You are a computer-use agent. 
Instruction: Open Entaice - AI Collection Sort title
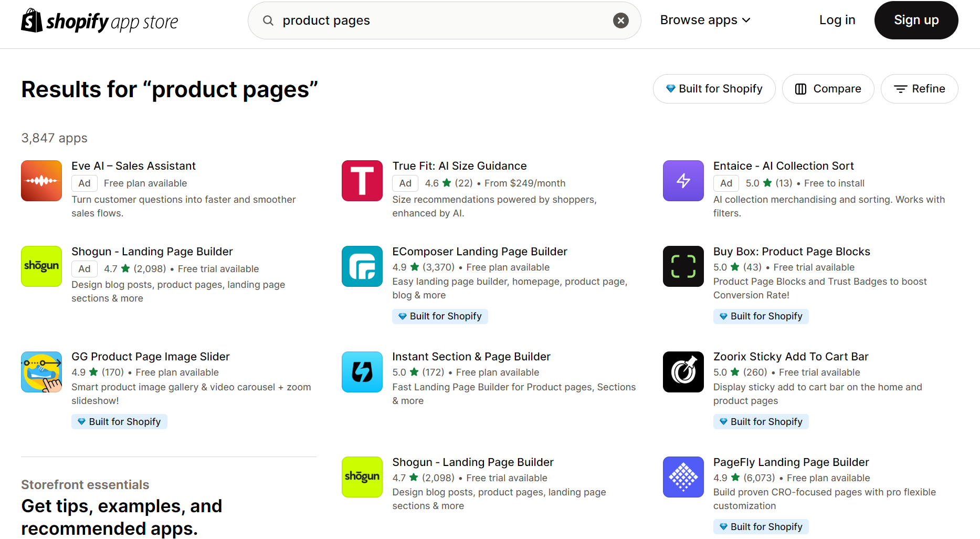(783, 166)
